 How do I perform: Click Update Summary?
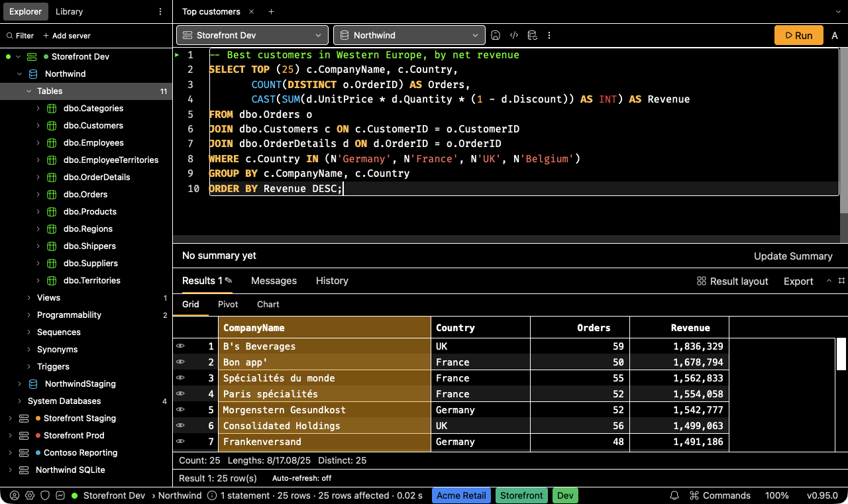[x=793, y=256]
